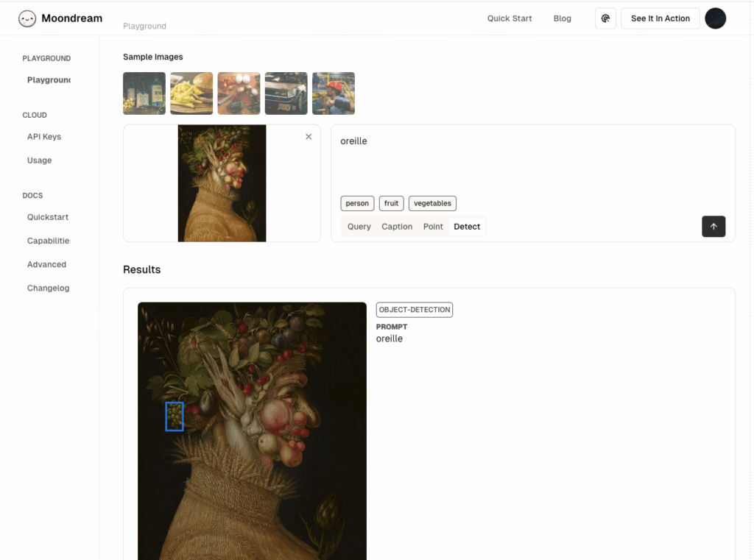Image resolution: width=754 pixels, height=560 pixels.
Task: Select the car sample image
Action: point(286,93)
